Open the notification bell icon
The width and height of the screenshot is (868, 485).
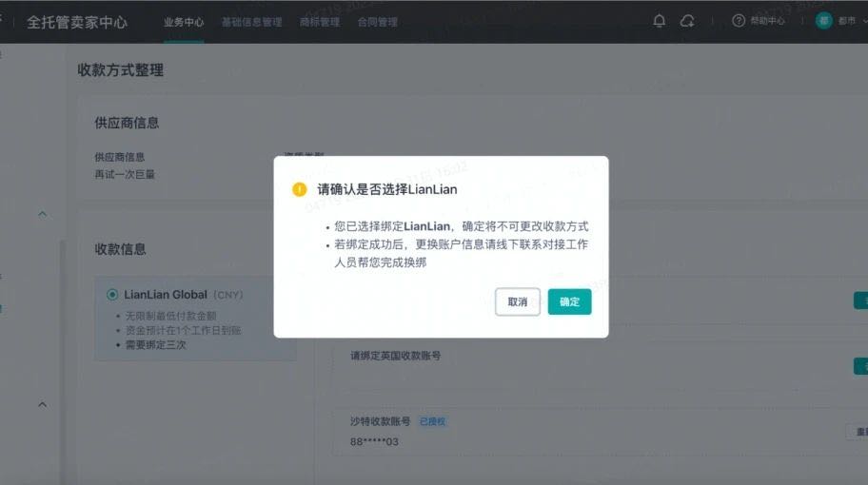[659, 21]
